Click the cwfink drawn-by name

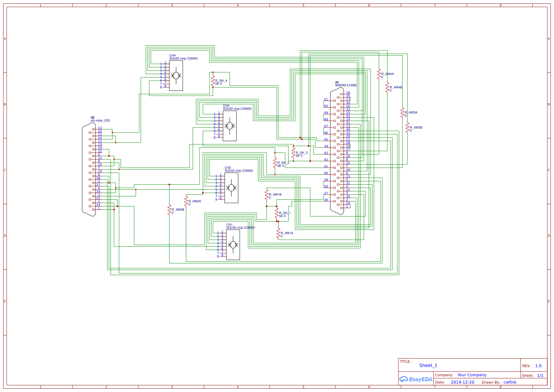point(510,382)
